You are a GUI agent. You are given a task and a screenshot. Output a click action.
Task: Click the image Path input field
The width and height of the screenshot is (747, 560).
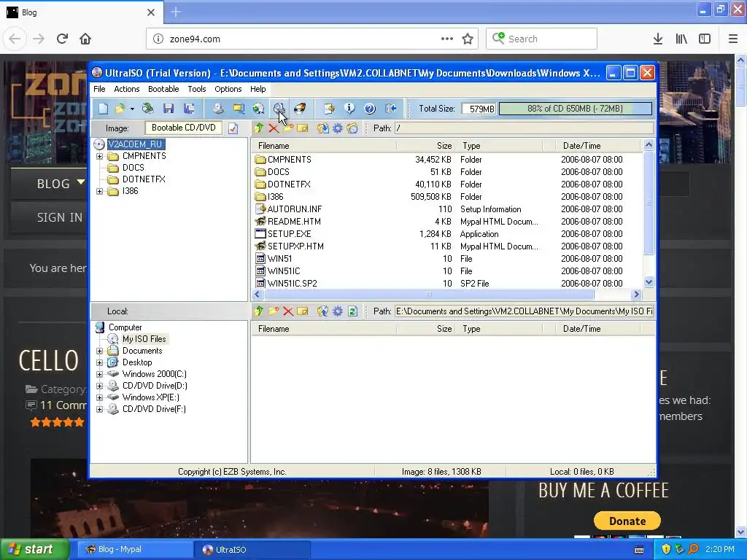[524, 128]
